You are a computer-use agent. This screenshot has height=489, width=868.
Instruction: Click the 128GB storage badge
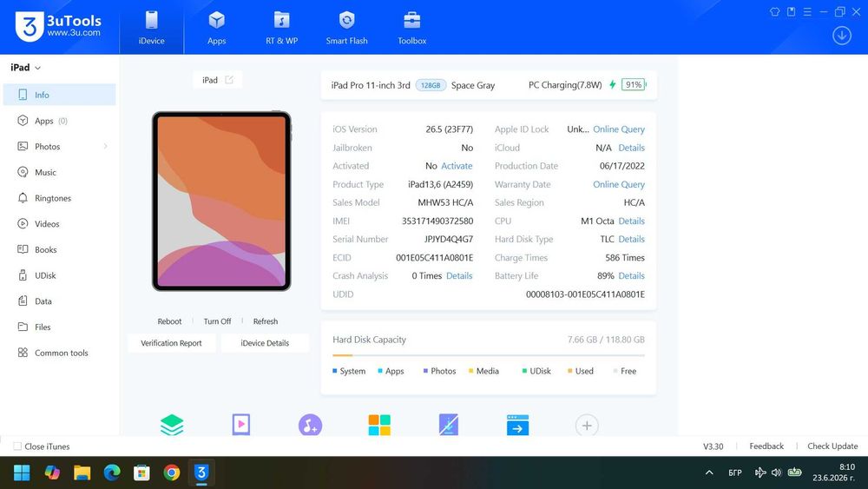[x=431, y=85]
